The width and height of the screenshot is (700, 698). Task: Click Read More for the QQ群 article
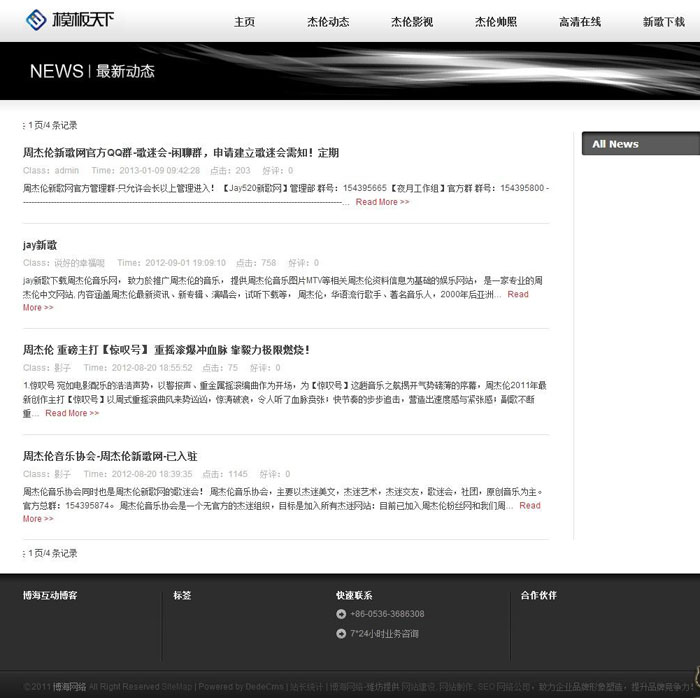pos(382,202)
